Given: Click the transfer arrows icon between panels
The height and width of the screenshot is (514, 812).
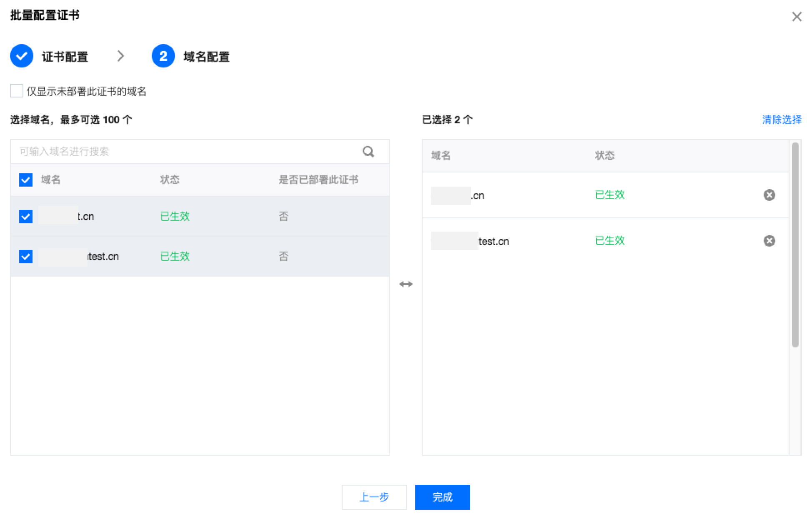Looking at the screenshot, I should point(406,284).
